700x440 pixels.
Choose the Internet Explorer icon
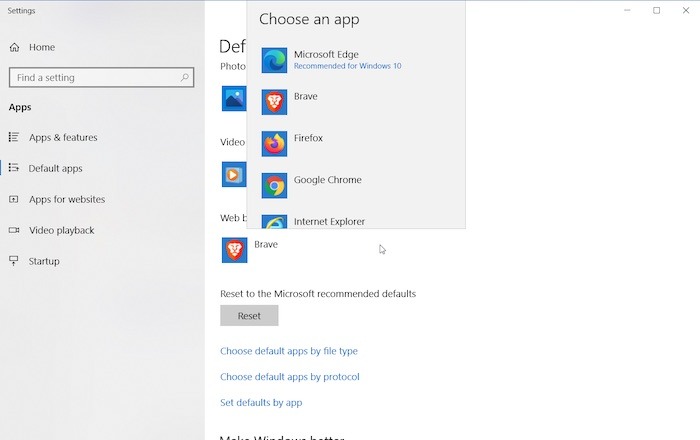[x=274, y=222]
